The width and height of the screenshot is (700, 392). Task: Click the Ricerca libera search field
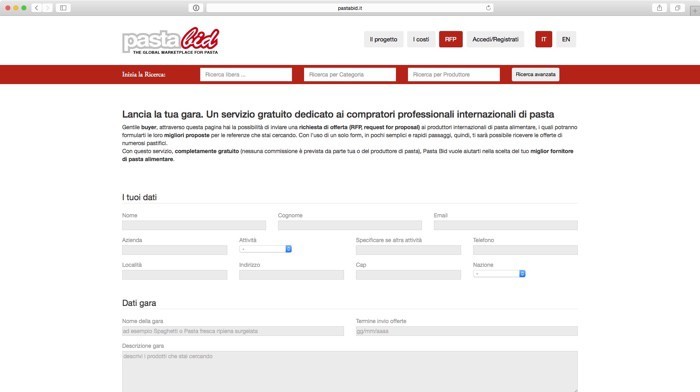point(246,75)
